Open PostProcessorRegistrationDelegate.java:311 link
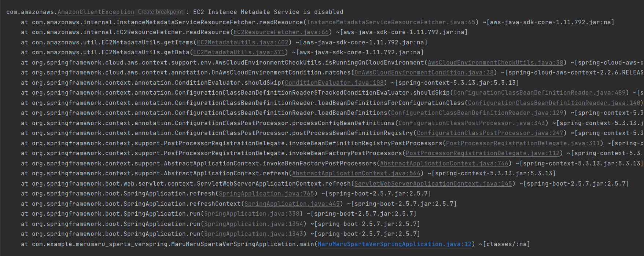644x256 pixels. (x=523, y=143)
